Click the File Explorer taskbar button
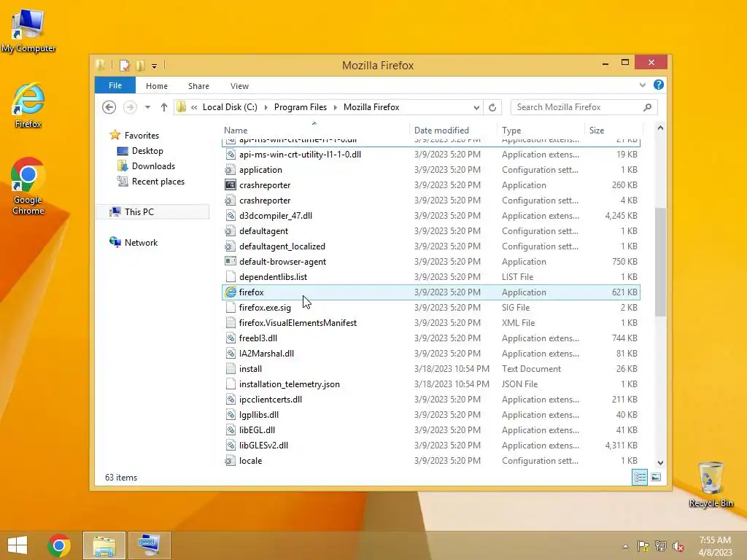The height and width of the screenshot is (560, 747). [x=104, y=545]
